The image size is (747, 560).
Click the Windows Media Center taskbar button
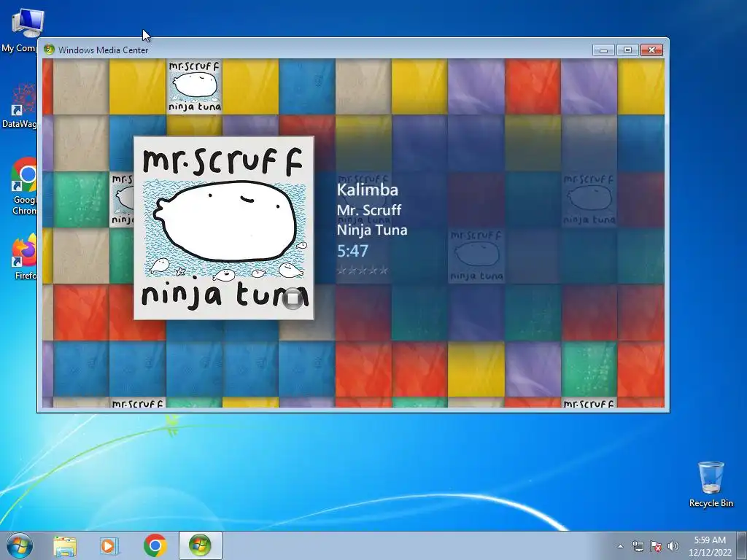[x=200, y=545]
